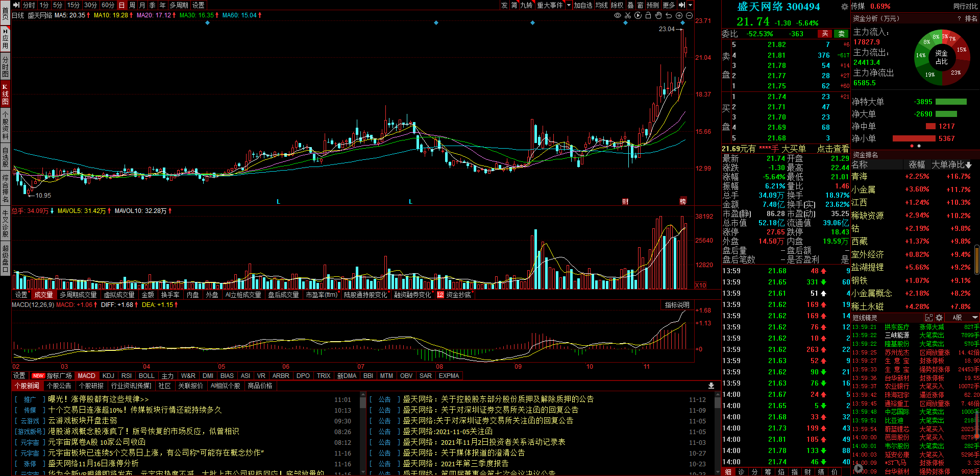Open 短线精灵 settings gear icon

coord(939,318)
